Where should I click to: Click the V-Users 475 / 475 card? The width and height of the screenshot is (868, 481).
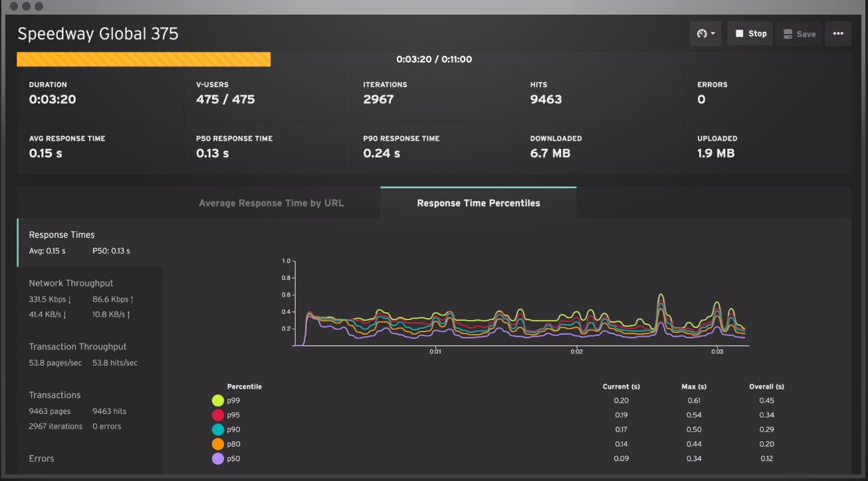pyautogui.click(x=267, y=94)
